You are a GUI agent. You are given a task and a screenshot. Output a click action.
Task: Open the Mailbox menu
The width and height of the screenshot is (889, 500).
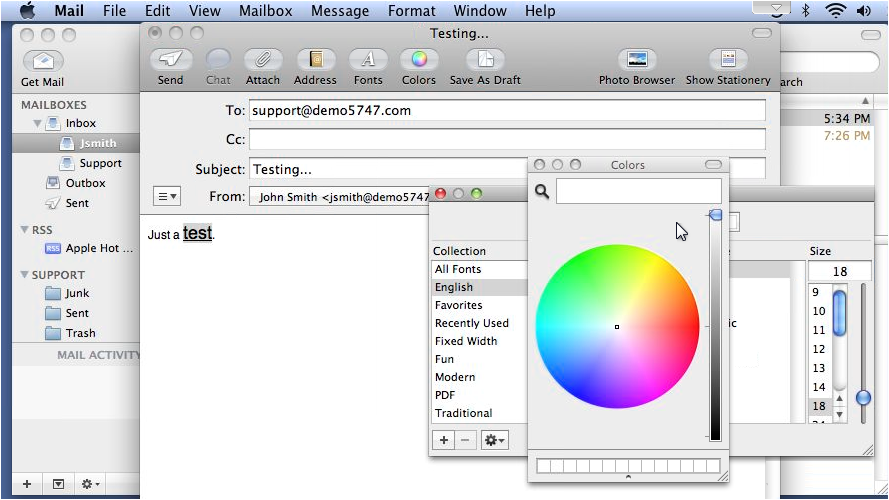click(x=265, y=10)
